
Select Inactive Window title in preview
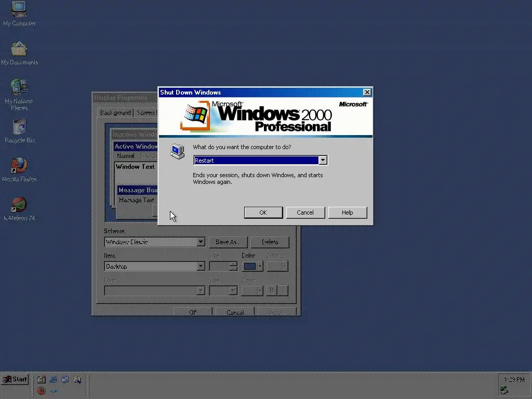click(135, 135)
